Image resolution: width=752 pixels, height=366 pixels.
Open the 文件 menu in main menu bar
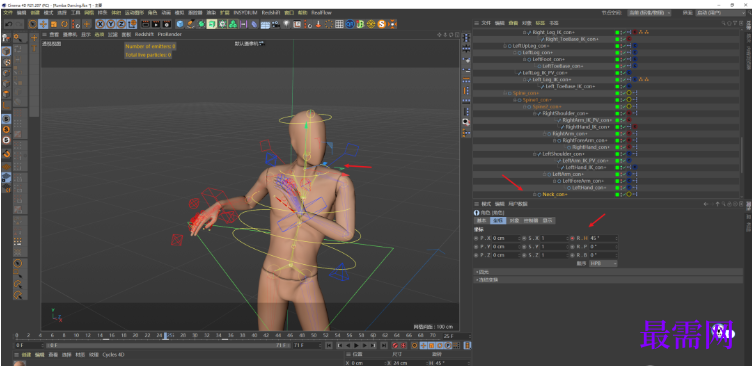(x=8, y=12)
